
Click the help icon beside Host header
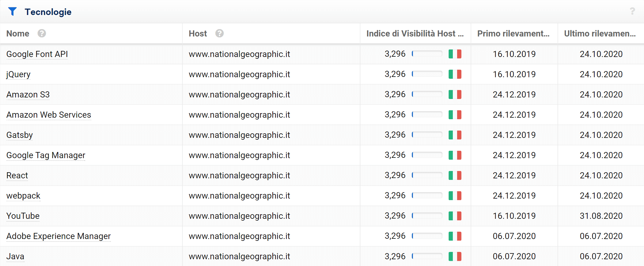pos(219,33)
